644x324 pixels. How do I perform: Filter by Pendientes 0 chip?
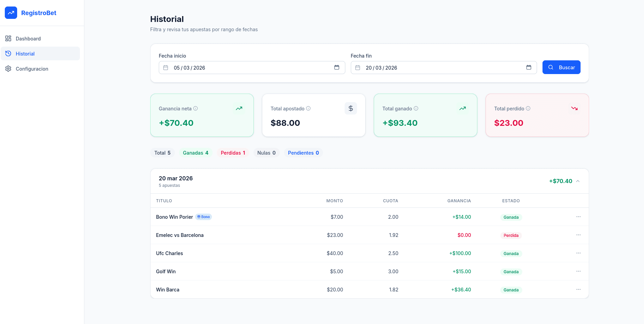303,153
